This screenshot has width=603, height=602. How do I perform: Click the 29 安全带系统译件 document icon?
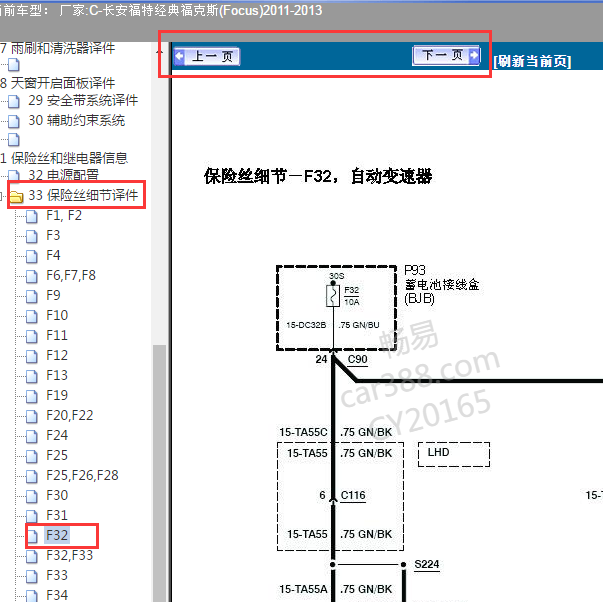click(14, 102)
